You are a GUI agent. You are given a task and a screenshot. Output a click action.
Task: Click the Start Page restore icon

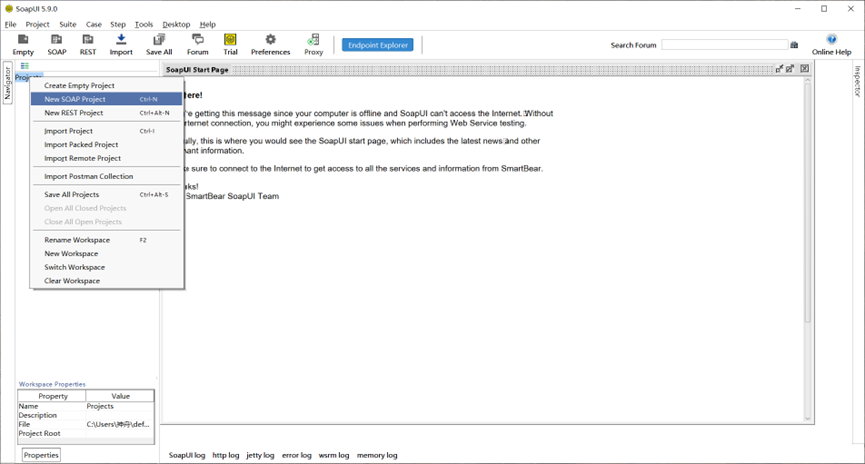click(779, 69)
